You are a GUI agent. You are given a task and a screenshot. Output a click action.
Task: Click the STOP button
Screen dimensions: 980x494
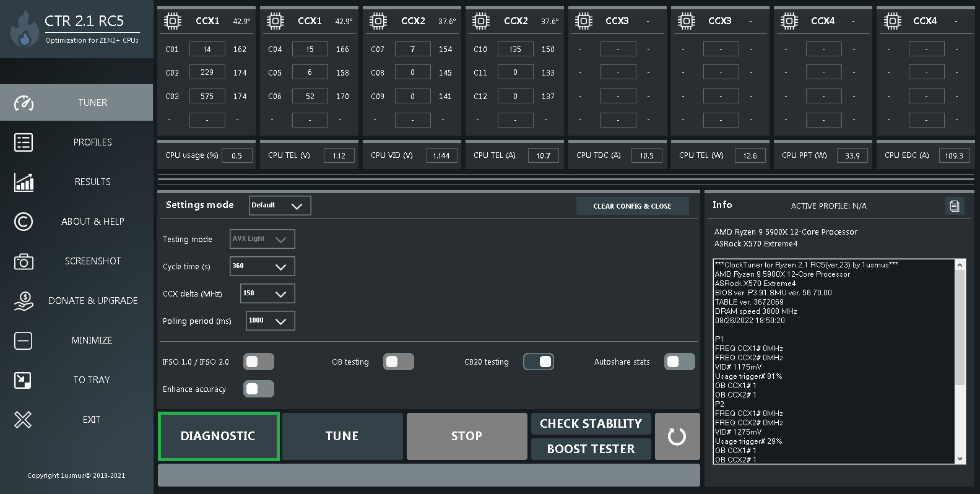467,436
